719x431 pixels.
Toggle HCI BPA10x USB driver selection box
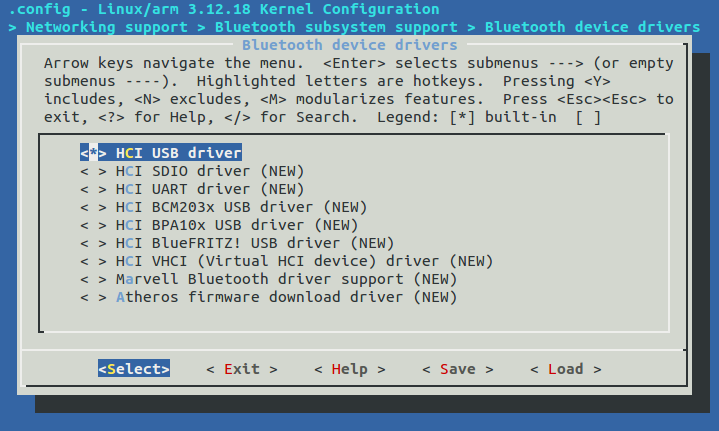(94, 225)
